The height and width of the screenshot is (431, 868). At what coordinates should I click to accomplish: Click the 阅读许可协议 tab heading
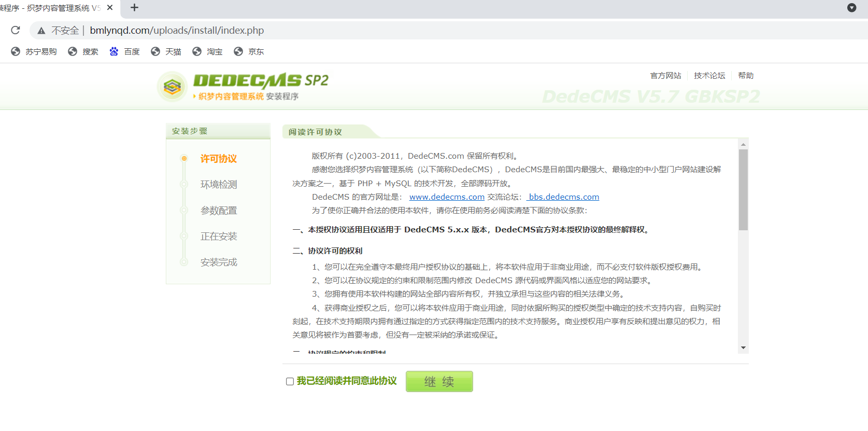(x=315, y=132)
